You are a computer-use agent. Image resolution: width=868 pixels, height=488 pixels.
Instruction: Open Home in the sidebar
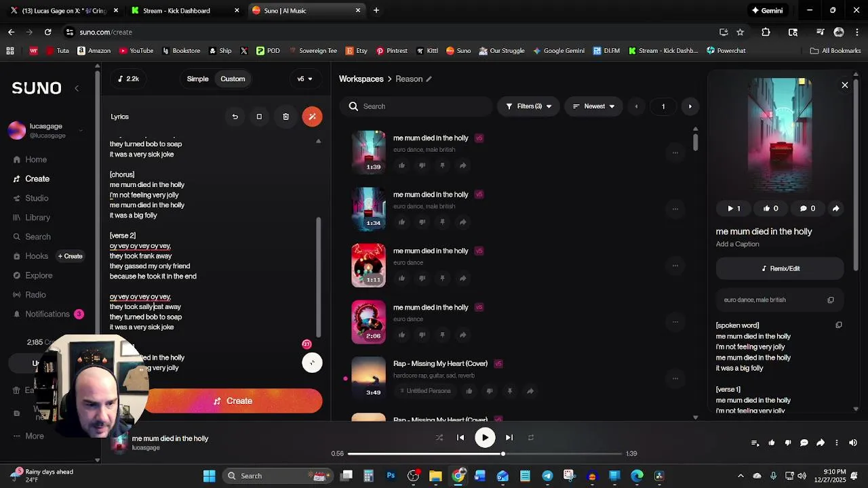click(x=30, y=160)
